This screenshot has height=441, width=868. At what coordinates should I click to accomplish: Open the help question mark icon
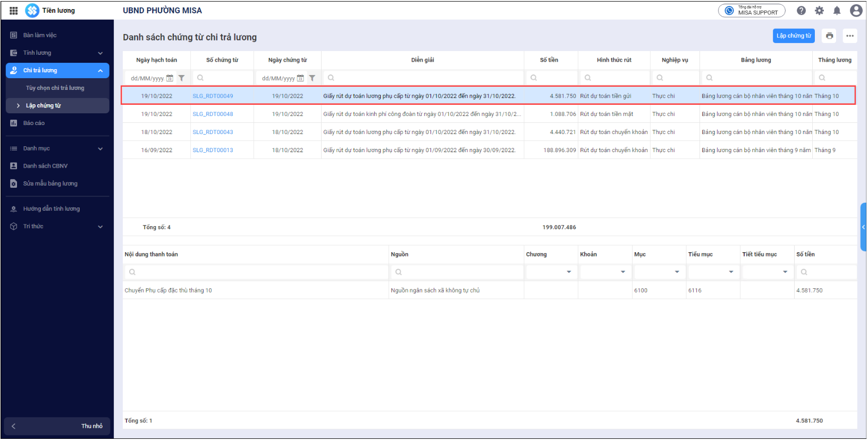click(x=802, y=11)
